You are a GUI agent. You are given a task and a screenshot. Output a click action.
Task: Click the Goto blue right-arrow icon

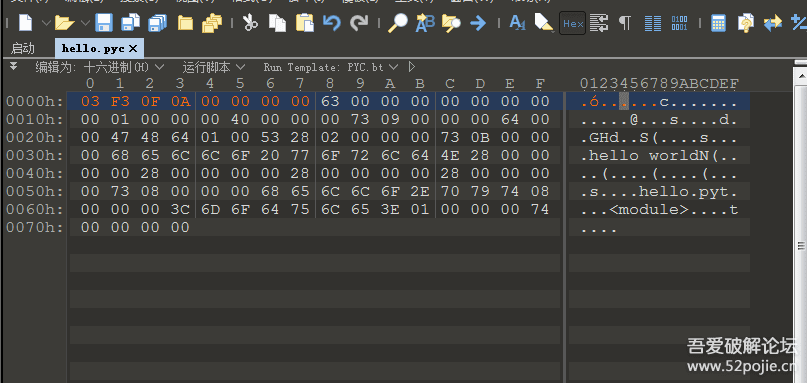[478, 23]
